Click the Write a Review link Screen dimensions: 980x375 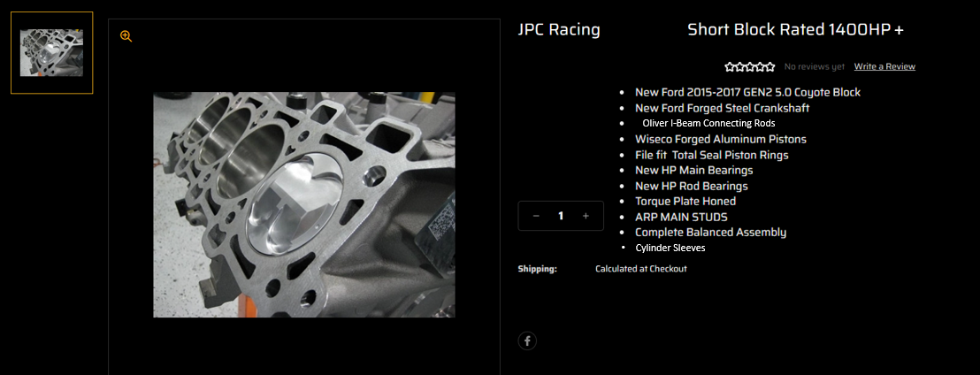885,66
